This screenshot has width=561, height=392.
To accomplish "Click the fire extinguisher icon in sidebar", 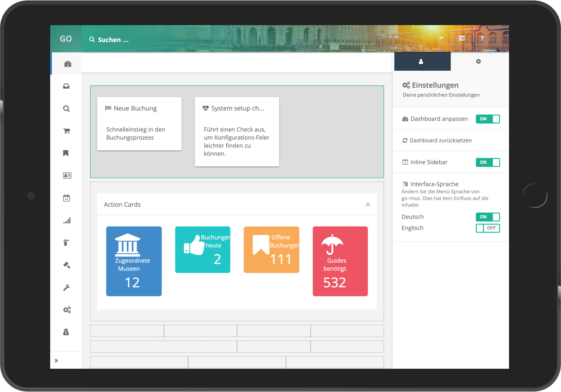I will 66,243.
